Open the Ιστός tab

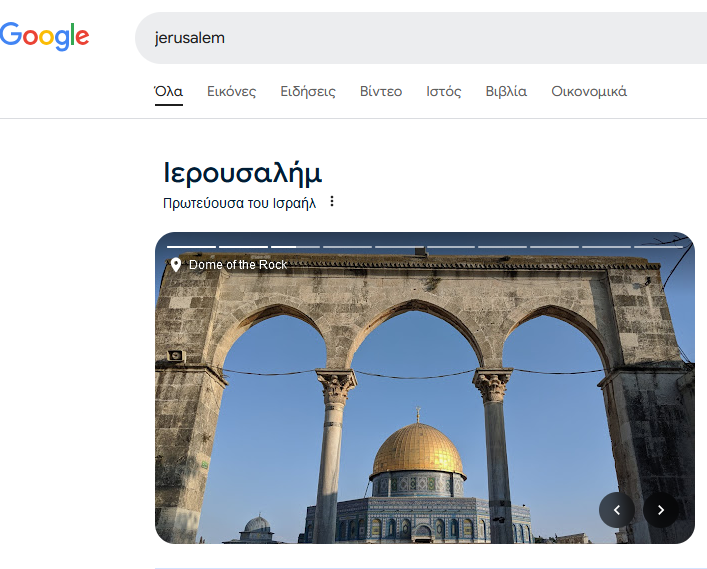tap(444, 92)
